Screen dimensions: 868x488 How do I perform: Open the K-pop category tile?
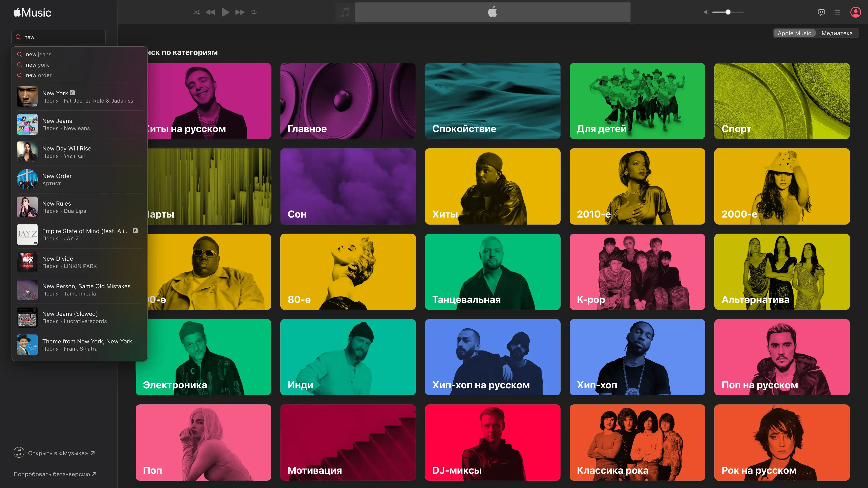[x=637, y=272]
